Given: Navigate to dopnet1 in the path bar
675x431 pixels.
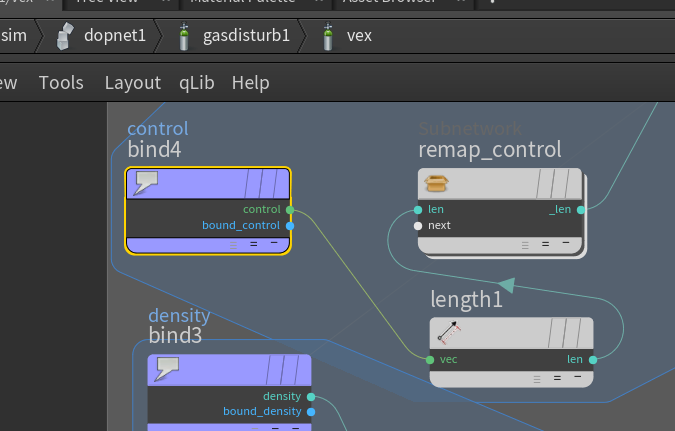Looking at the screenshot, I should 115,36.
